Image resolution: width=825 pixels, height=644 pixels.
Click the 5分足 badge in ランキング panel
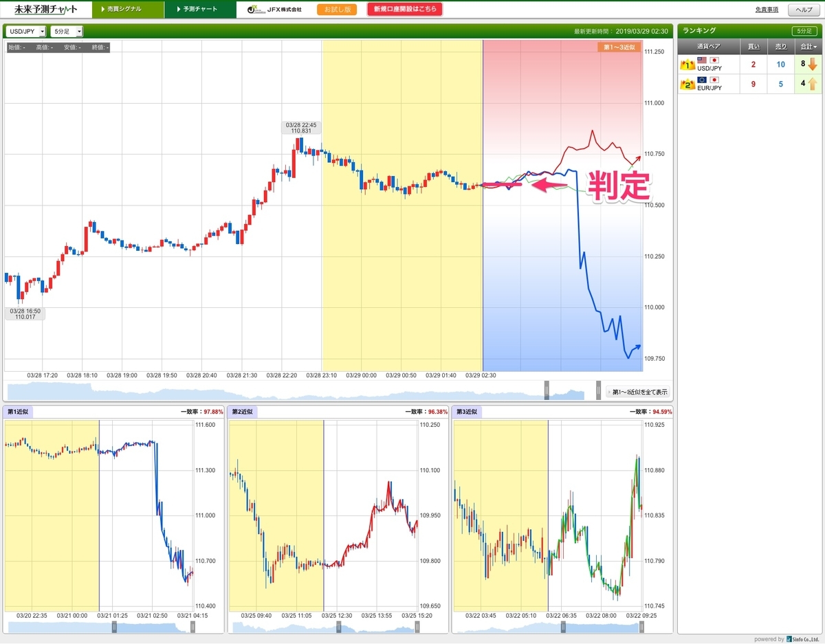click(804, 31)
